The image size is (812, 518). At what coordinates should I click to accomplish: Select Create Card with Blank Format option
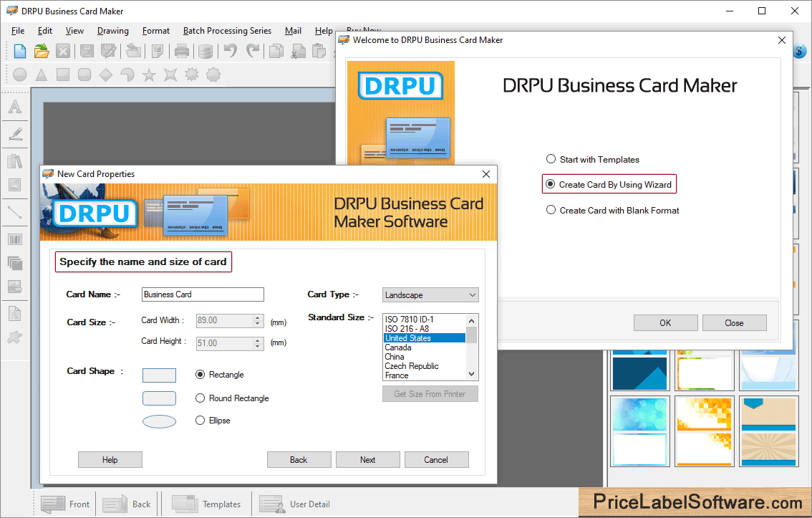tap(613, 211)
